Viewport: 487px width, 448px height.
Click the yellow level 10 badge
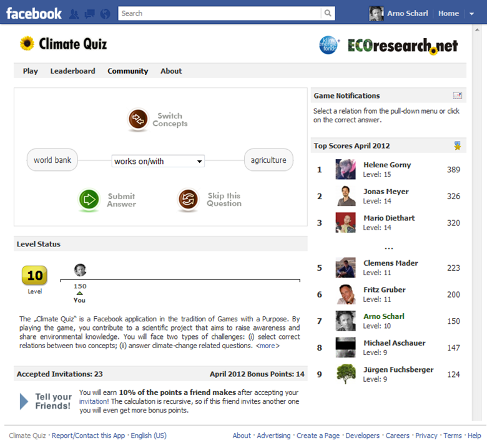[x=34, y=275]
